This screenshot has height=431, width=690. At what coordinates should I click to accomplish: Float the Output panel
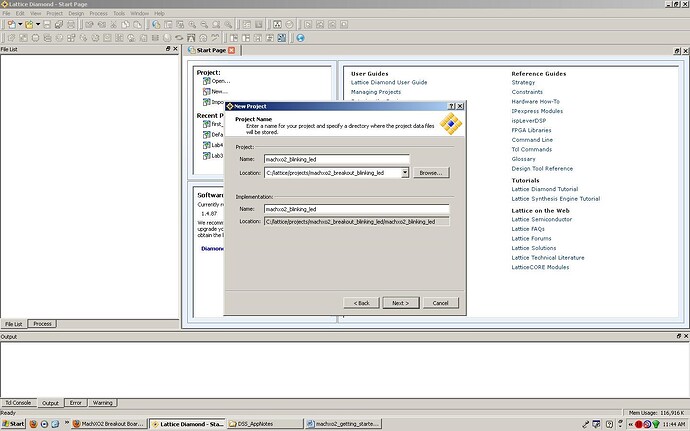click(679, 336)
